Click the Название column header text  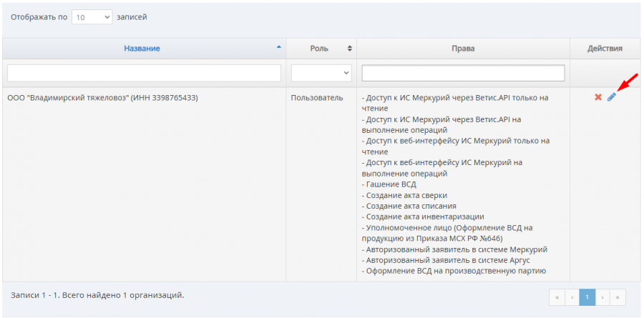[x=142, y=49]
